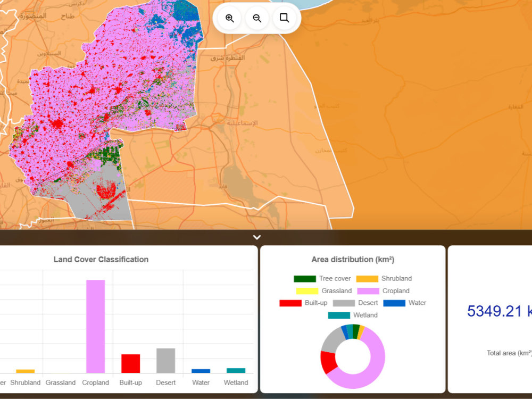Click the الإسماعيلية city label on map

[242, 123]
